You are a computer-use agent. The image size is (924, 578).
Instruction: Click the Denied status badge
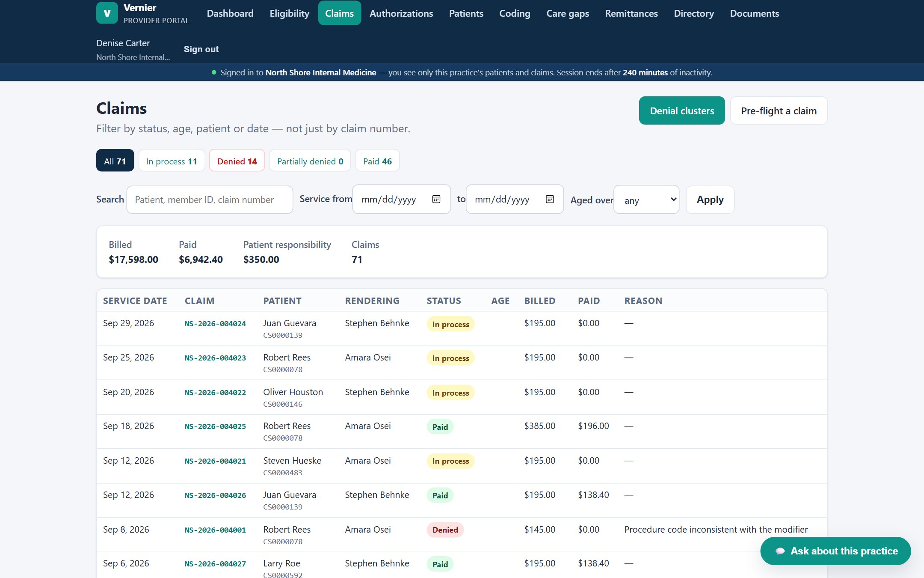(x=445, y=530)
